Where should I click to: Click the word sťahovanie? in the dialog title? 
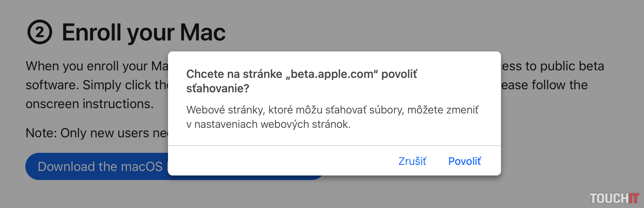(x=218, y=88)
